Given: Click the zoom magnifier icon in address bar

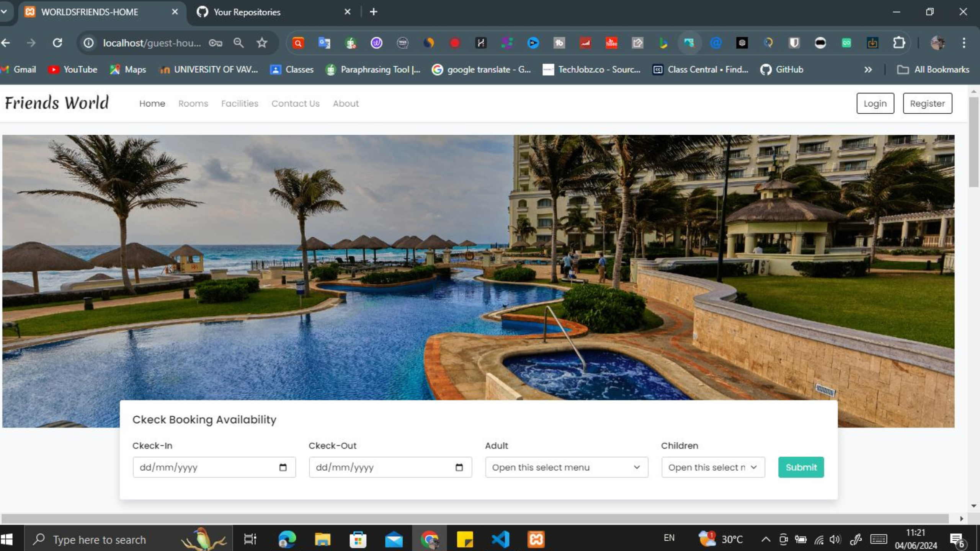Looking at the screenshot, I should (238, 43).
